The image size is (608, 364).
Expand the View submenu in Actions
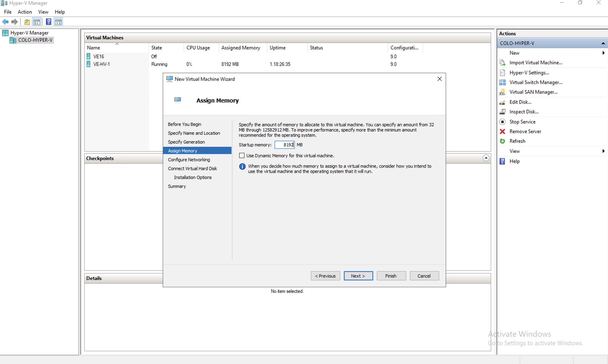click(x=603, y=151)
